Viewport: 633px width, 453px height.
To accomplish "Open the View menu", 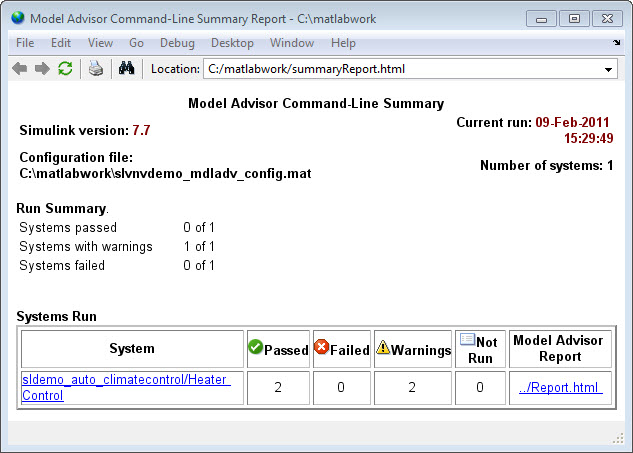I will click(x=100, y=43).
